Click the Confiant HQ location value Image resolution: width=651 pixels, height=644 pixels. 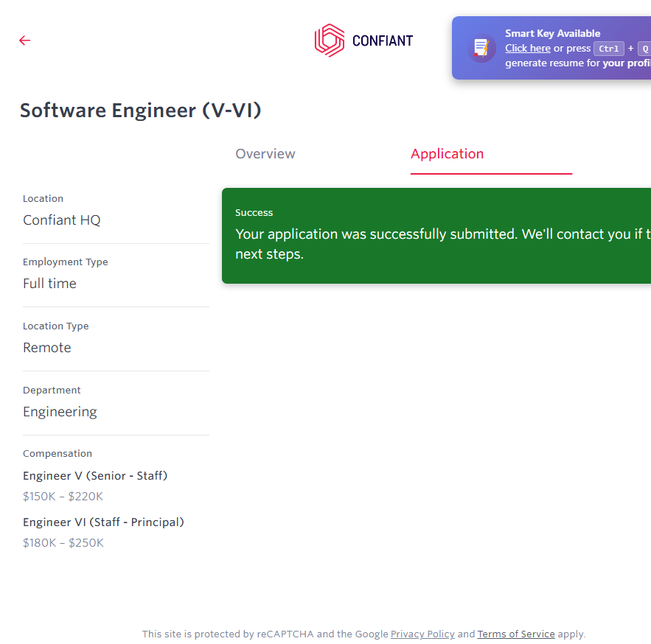point(62,220)
